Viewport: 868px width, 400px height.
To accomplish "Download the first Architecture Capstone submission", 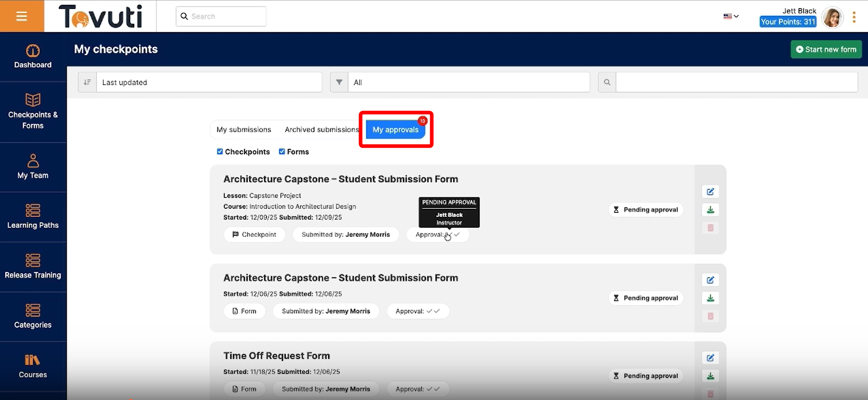I will (710, 210).
